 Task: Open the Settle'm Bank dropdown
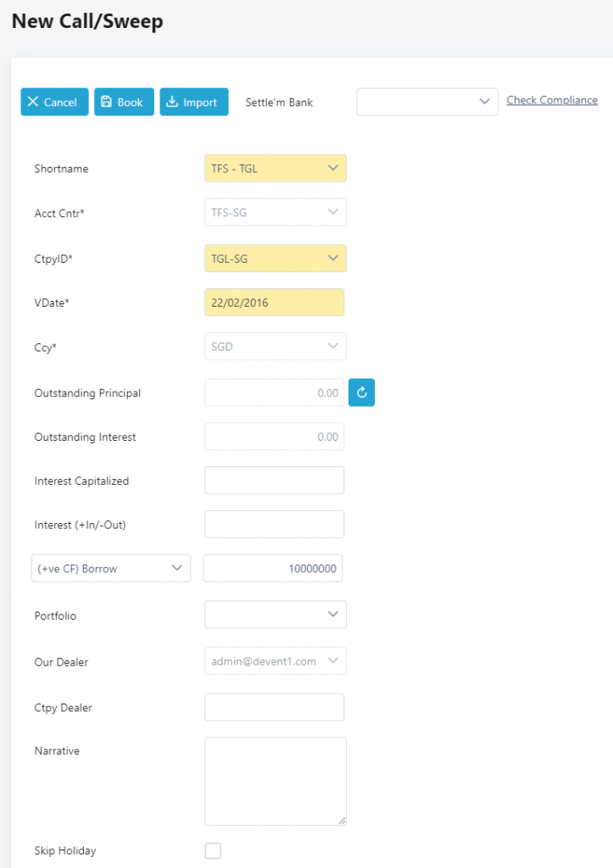point(427,102)
